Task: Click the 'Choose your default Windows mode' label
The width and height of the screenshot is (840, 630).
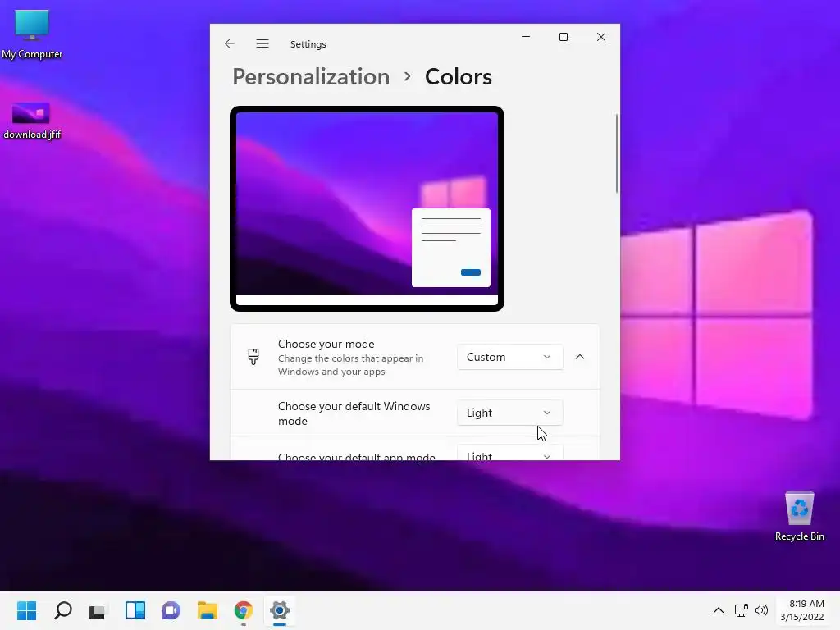Action: coord(354,413)
